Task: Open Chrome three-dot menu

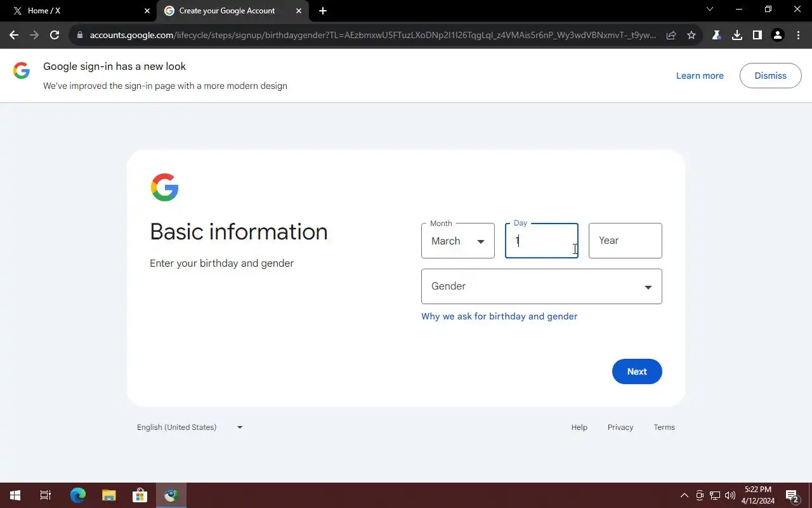Action: click(x=798, y=36)
